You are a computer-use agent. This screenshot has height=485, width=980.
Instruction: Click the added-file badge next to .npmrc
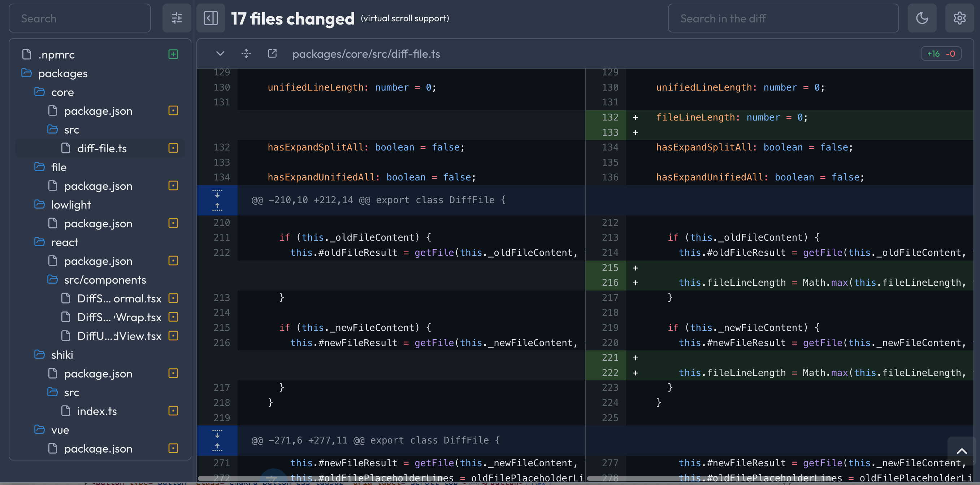coord(173,54)
